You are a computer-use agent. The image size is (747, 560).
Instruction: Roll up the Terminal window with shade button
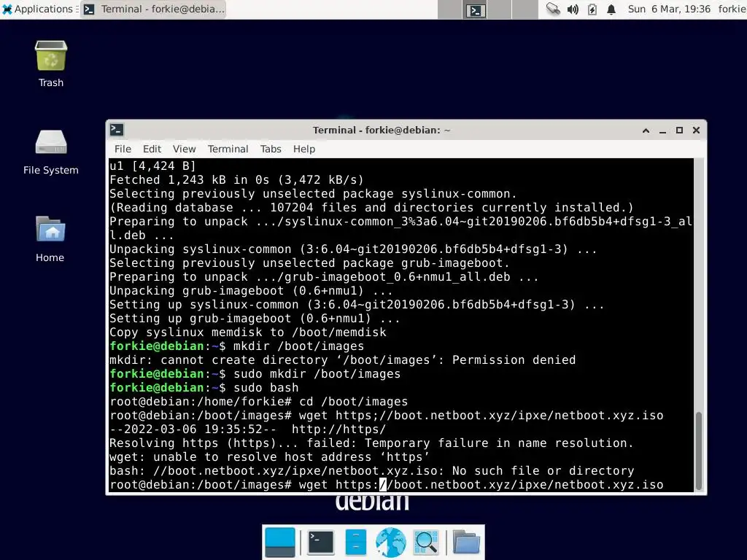646,130
